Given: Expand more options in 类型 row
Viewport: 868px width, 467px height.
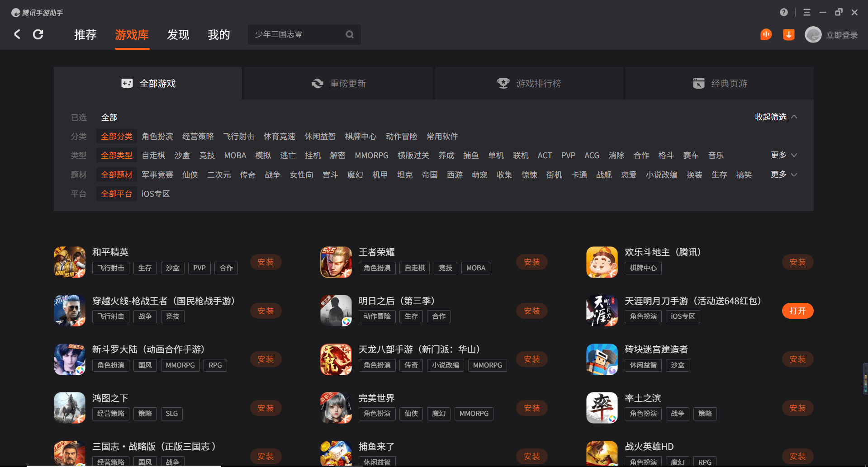Looking at the screenshot, I should pos(784,155).
